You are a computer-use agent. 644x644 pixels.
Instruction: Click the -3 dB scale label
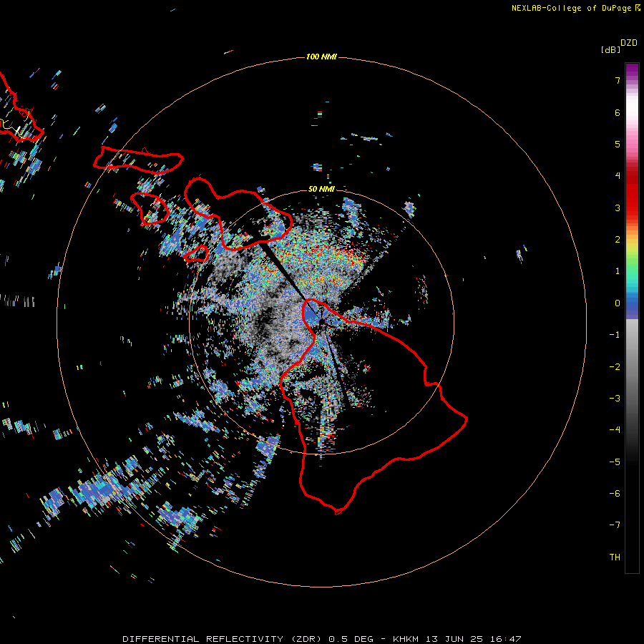coord(615,399)
